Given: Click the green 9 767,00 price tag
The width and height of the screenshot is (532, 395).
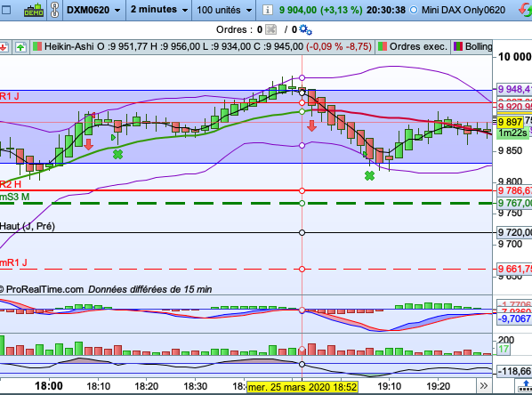Looking at the screenshot, I should click(x=515, y=203).
